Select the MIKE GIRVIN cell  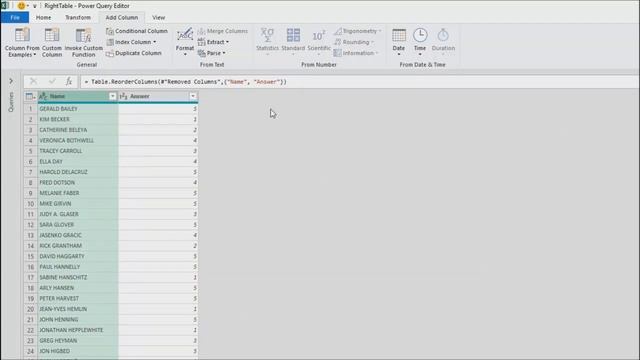coord(78,204)
